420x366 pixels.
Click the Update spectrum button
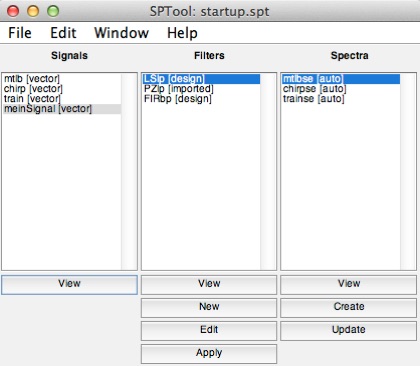coord(349,330)
